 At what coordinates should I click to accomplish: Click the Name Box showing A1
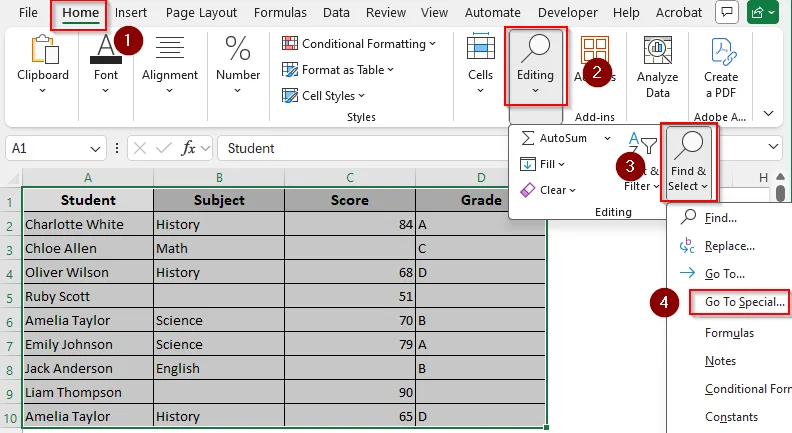click(x=45, y=148)
